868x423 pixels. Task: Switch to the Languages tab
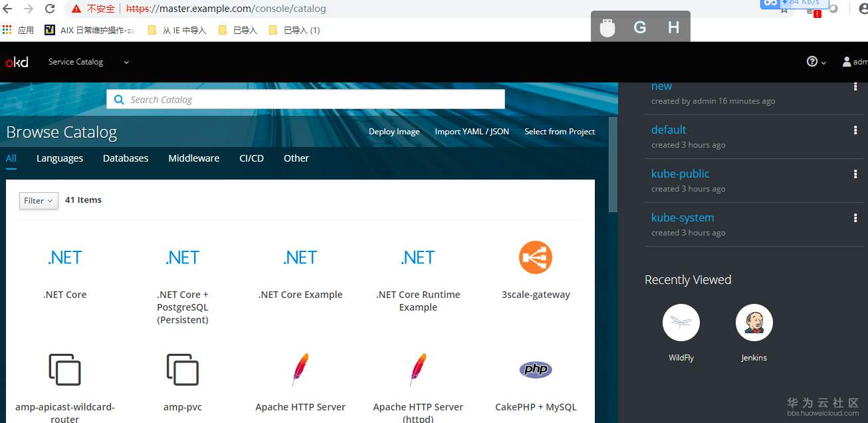(60, 158)
